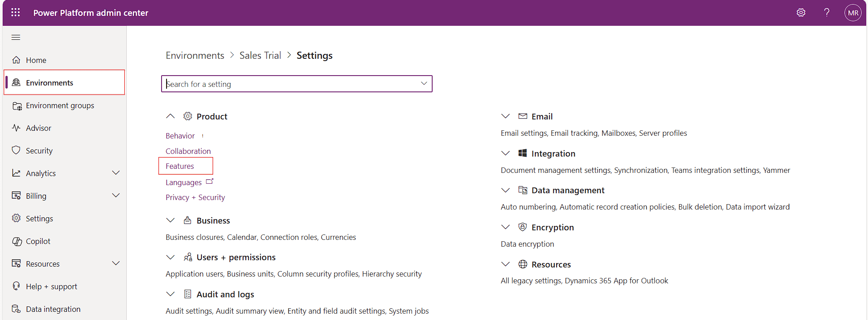Click the Copilot icon in the sidebar
868x320 pixels.
click(x=17, y=241)
